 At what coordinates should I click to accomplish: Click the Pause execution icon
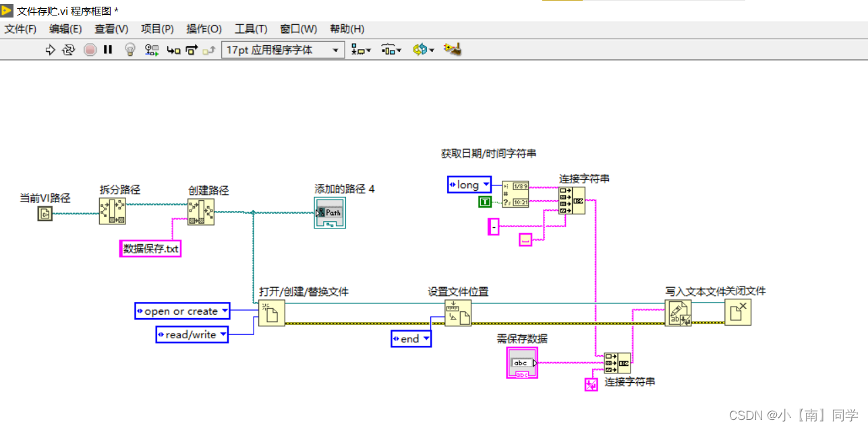click(x=109, y=49)
